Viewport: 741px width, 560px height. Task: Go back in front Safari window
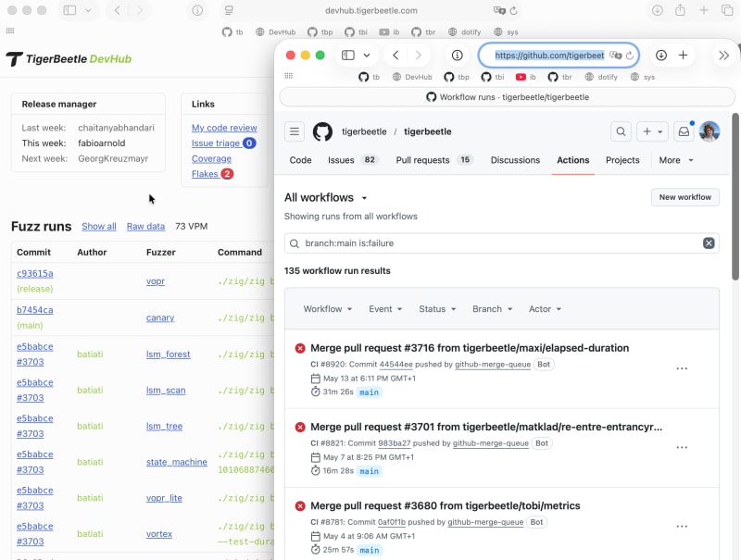[x=396, y=56]
